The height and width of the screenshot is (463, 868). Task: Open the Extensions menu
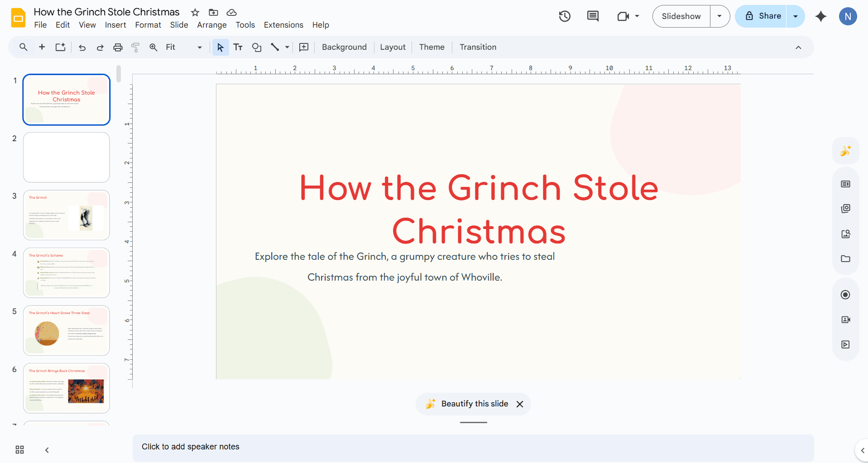pyautogui.click(x=283, y=25)
